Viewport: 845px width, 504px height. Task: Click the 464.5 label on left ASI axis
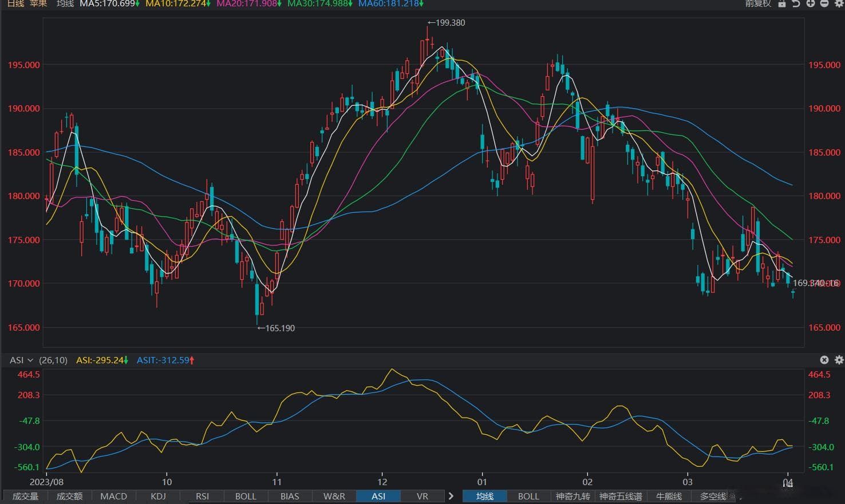click(29, 374)
